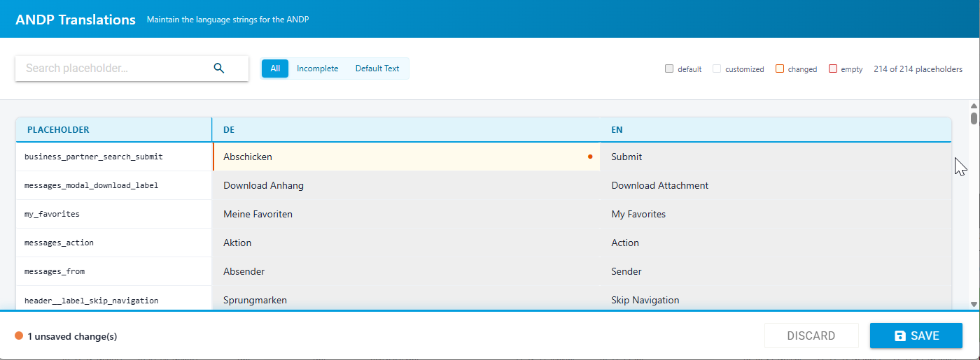Discard the unsaved changes
The height and width of the screenshot is (360, 980).
point(811,336)
